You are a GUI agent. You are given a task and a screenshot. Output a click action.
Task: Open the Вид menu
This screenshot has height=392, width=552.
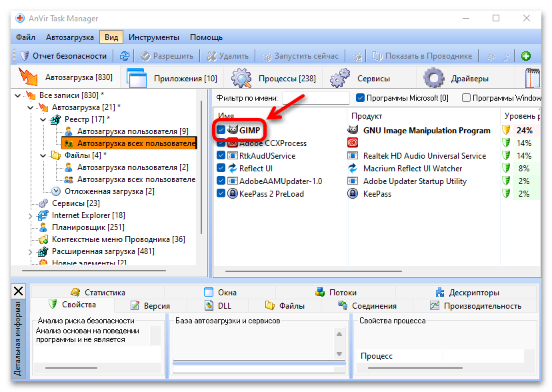tap(111, 37)
